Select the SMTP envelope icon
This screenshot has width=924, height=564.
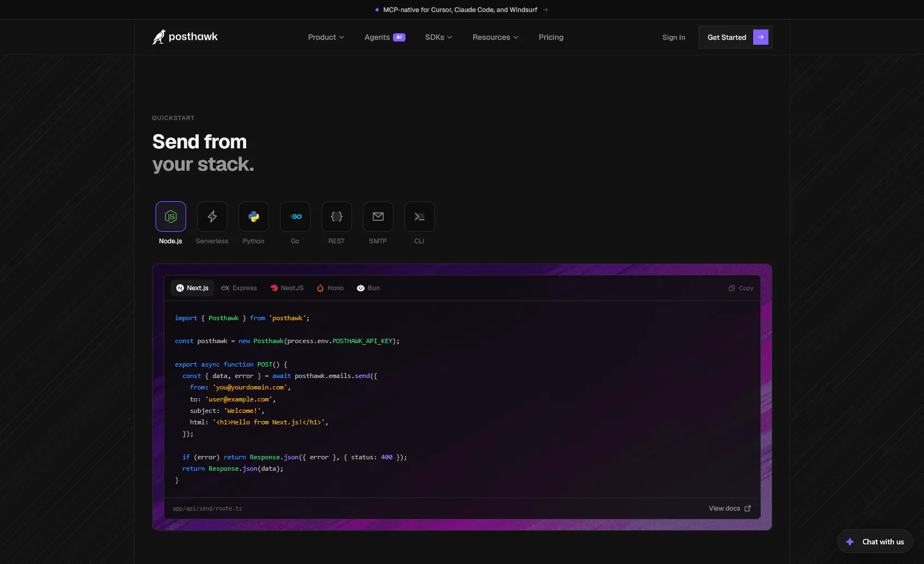pyautogui.click(x=378, y=217)
